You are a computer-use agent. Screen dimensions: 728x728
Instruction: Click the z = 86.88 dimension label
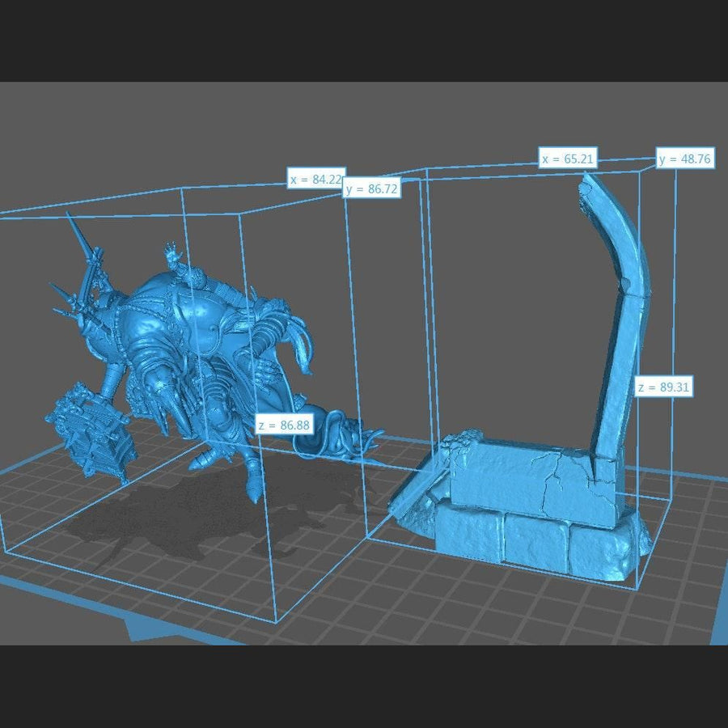coord(284,425)
